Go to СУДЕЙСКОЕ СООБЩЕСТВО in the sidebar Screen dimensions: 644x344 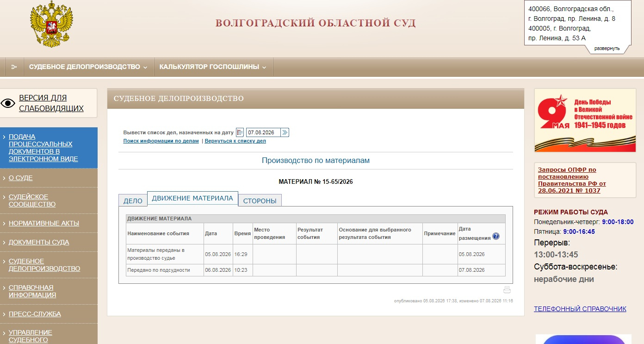pos(32,200)
